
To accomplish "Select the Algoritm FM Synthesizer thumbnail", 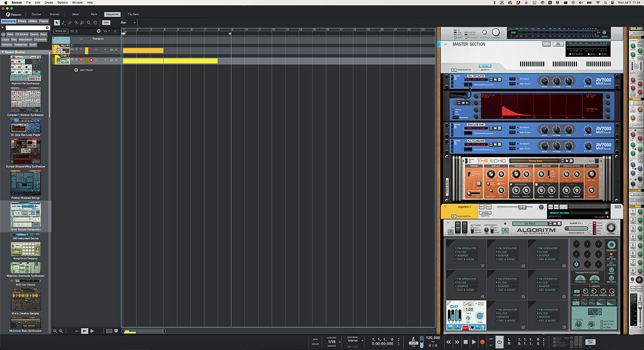I will 25,69.
